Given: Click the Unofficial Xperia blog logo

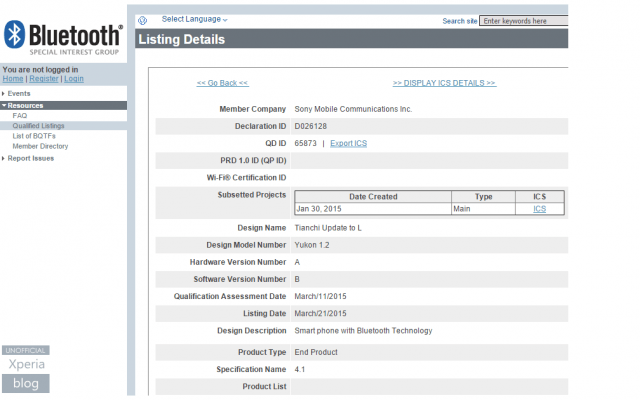Looking at the screenshot, I should tap(26, 369).
